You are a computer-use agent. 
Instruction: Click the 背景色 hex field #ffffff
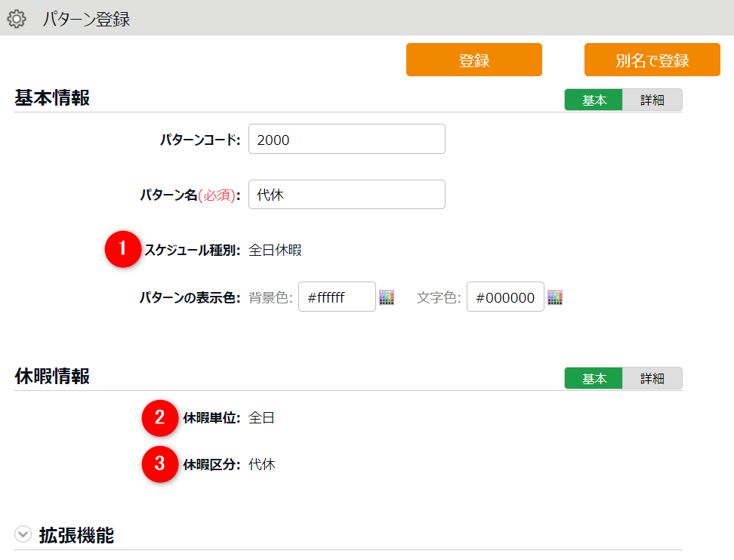pyautogui.click(x=337, y=297)
